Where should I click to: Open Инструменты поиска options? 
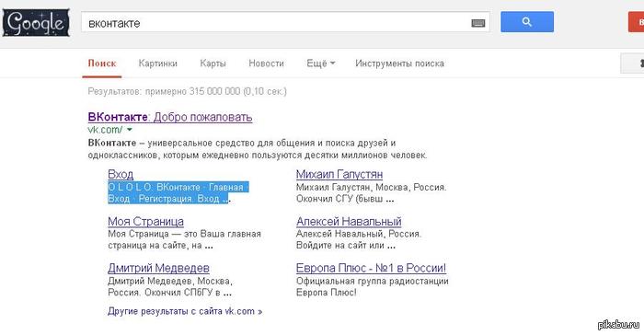click(399, 64)
